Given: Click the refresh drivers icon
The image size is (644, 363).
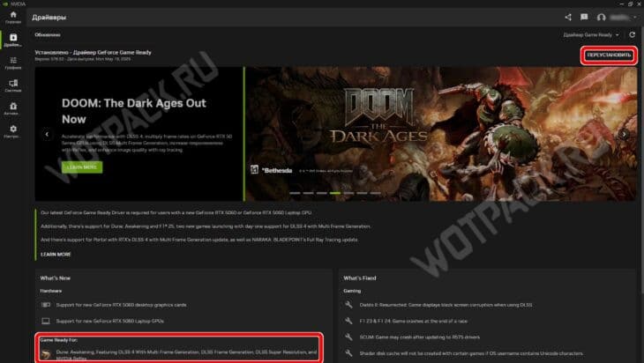Looking at the screenshot, I should pyautogui.click(x=632, y=35).
